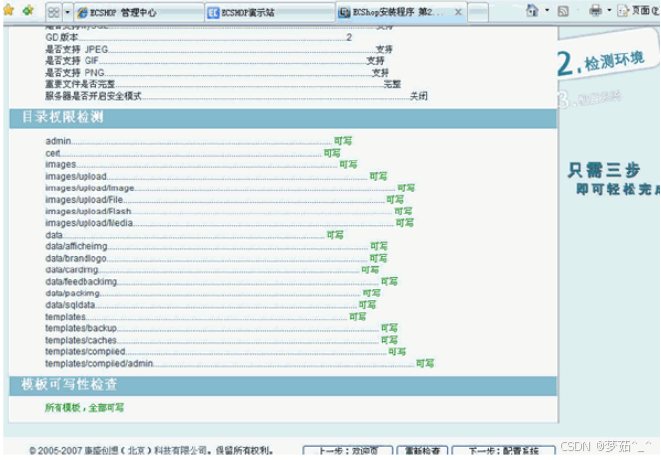This screenshot has width=661, height=460.
Task: Click 下一步：配置系统 button
Action: (503, 451)
